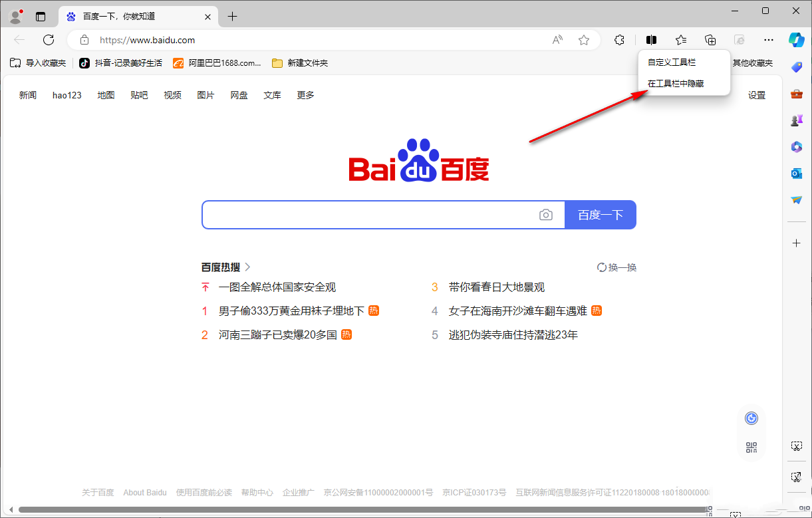Image resolution: width=812 pixels, height=518 pixels.
Task: Click the Baidu logo image
Action: [419, 160]
